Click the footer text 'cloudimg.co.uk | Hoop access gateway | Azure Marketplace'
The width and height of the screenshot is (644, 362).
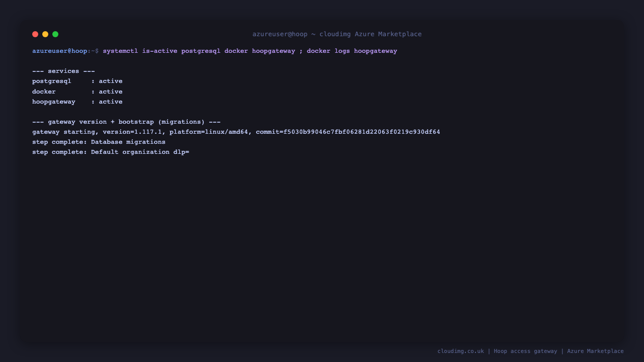click(531, 351)
